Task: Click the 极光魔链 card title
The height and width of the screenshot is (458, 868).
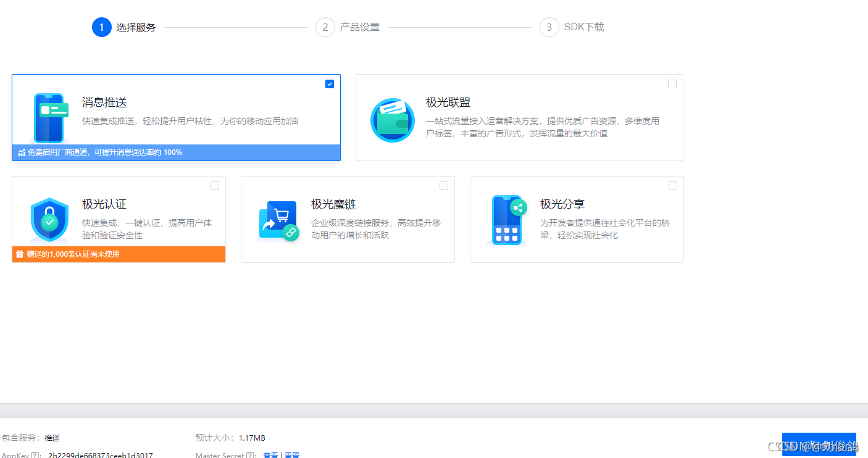Action: pos(333,204)
